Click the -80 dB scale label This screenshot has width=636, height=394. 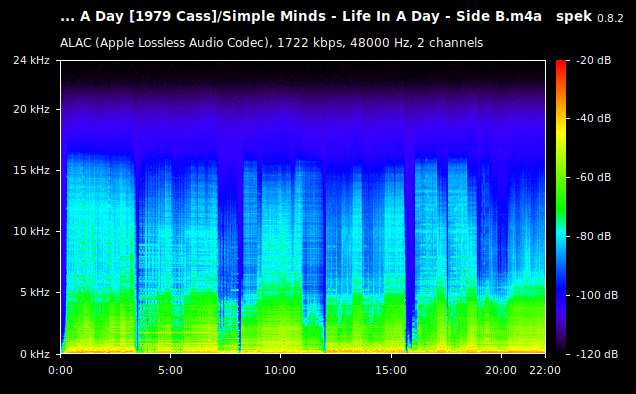[594, 236]
